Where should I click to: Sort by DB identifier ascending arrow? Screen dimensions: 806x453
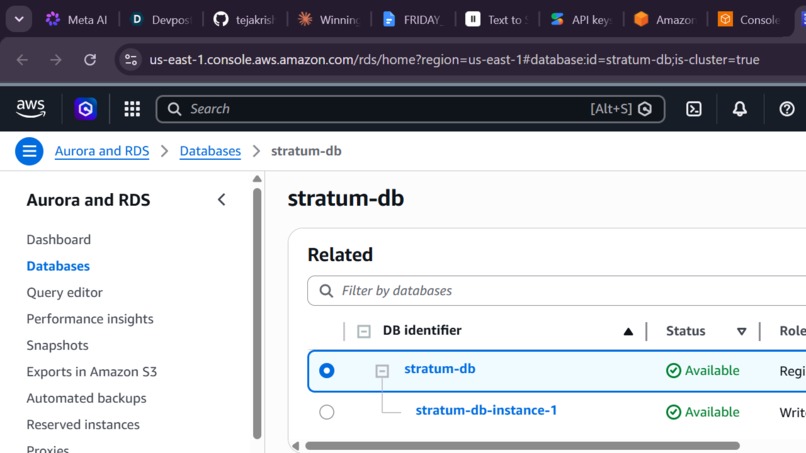pyautogui.click(x=628, y=332)
